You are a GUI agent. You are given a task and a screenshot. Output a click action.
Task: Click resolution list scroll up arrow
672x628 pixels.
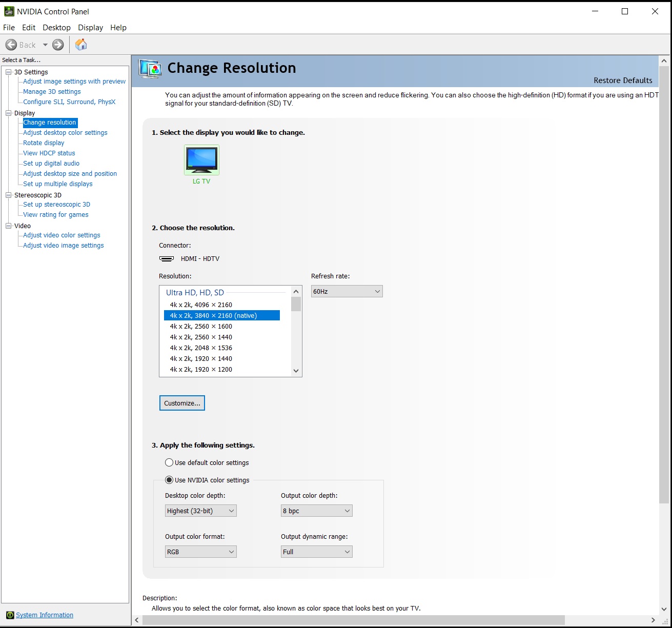(296, 292)
